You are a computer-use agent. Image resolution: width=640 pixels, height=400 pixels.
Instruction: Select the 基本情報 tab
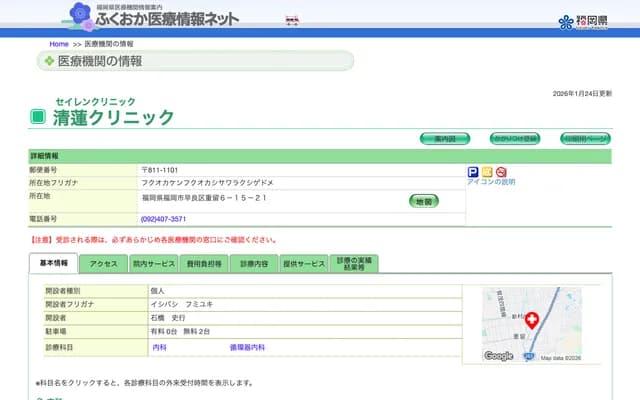(x=53, y=263)
